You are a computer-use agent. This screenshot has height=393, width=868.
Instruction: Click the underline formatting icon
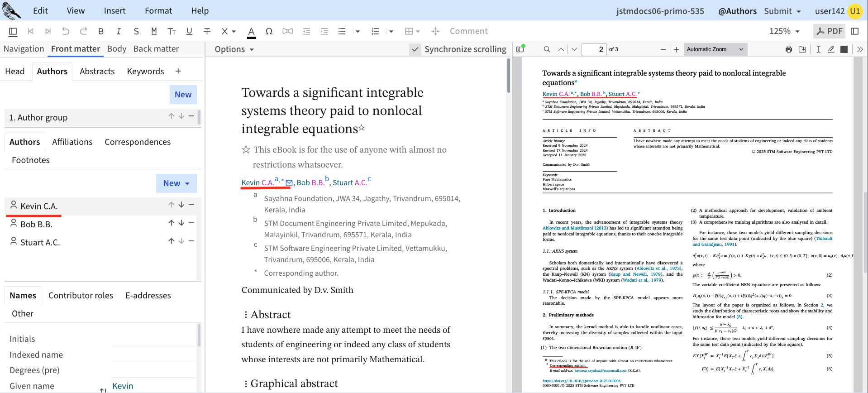click(x=189, y=31)
